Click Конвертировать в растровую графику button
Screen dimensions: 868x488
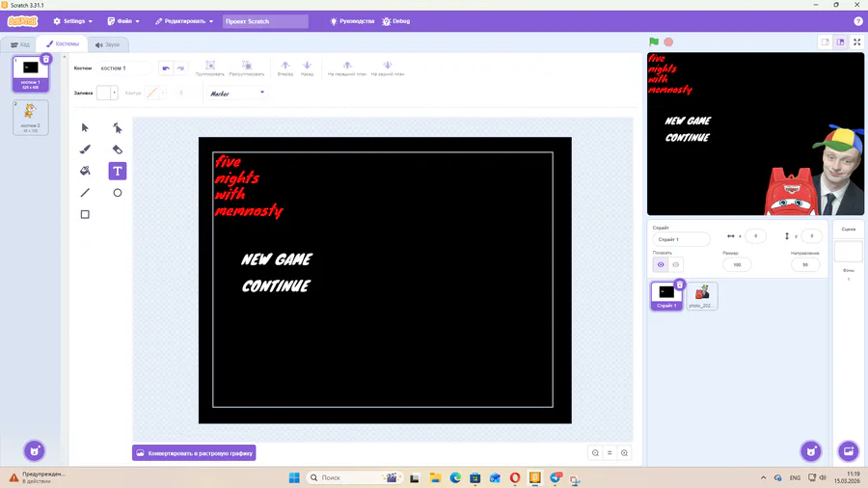pos(194,453)
